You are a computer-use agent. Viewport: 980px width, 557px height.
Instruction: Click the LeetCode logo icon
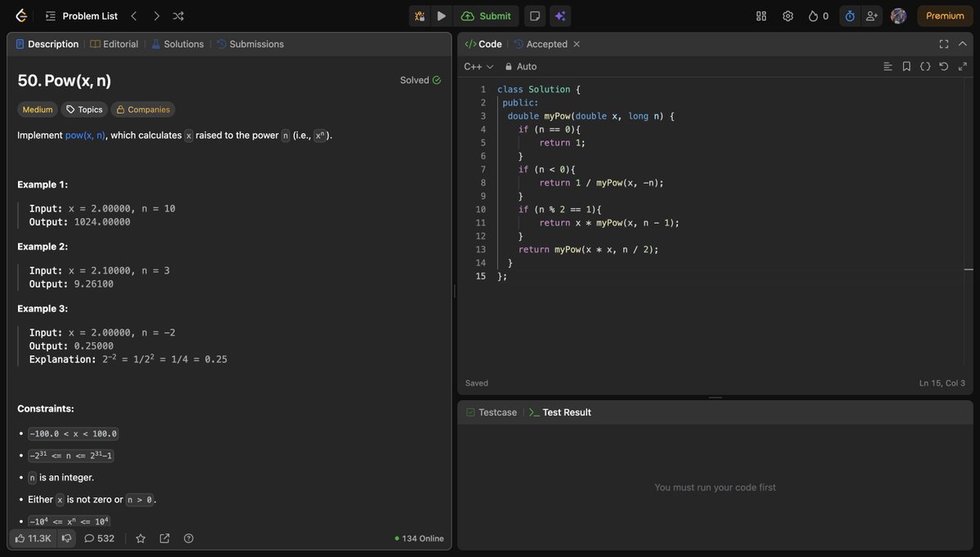point(21,16)
